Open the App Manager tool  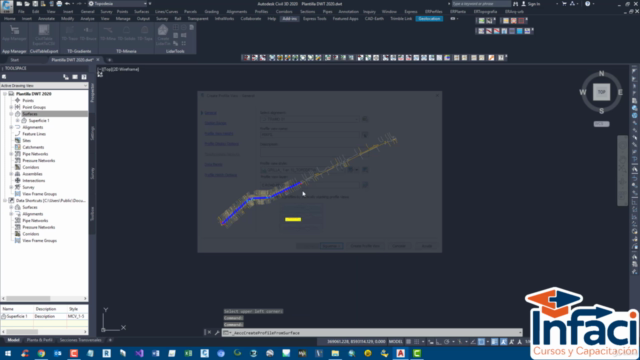[14, 34]
